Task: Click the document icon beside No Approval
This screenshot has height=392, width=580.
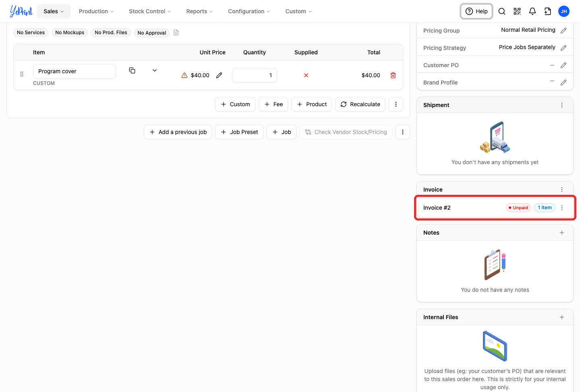Action: pyautogui.click(x=176, y=33)
